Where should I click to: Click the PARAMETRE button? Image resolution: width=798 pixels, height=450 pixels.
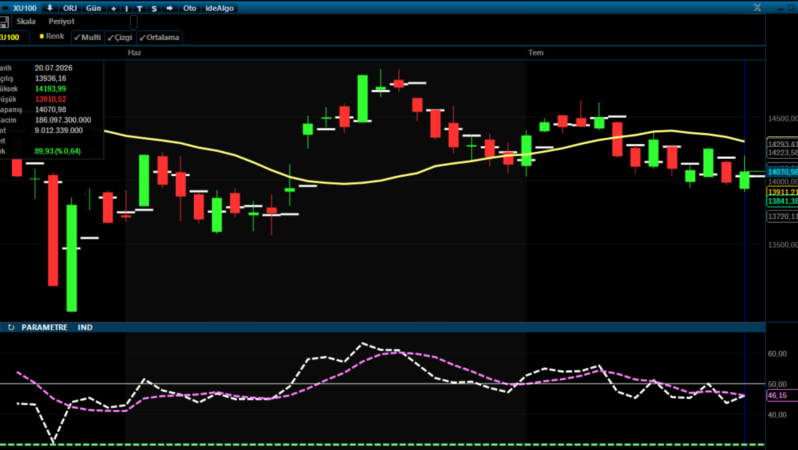click(x=44, y=327)
